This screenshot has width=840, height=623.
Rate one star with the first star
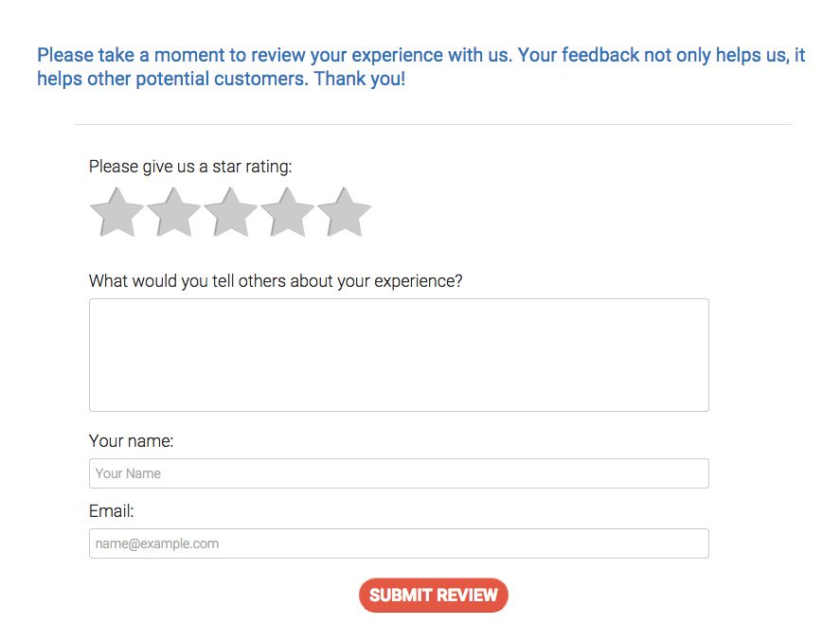click(116, 212)
